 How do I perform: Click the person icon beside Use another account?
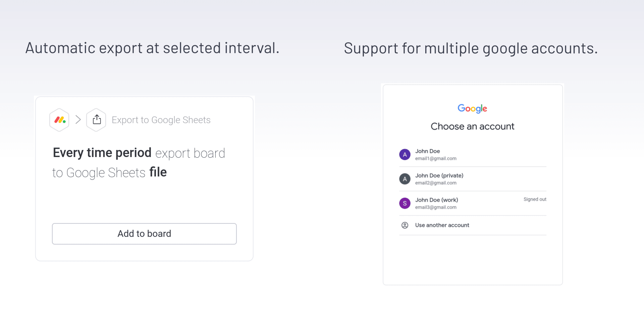coord(405,225)
